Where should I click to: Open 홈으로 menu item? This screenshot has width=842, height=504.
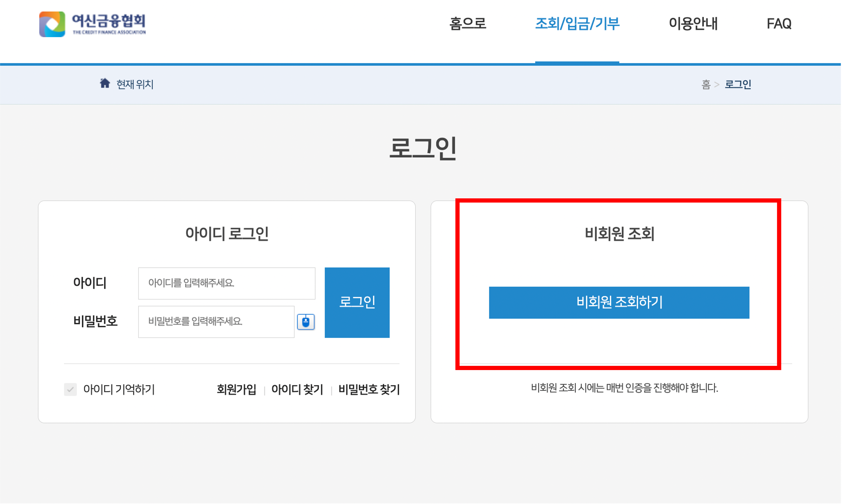(x=468, y=24)
